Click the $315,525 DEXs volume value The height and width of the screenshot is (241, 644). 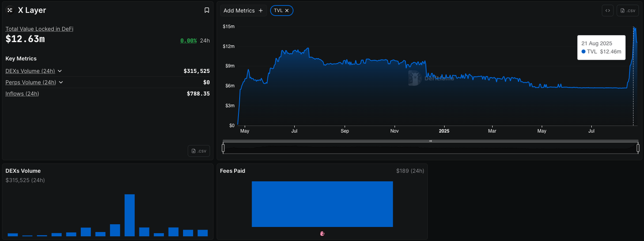197,71
